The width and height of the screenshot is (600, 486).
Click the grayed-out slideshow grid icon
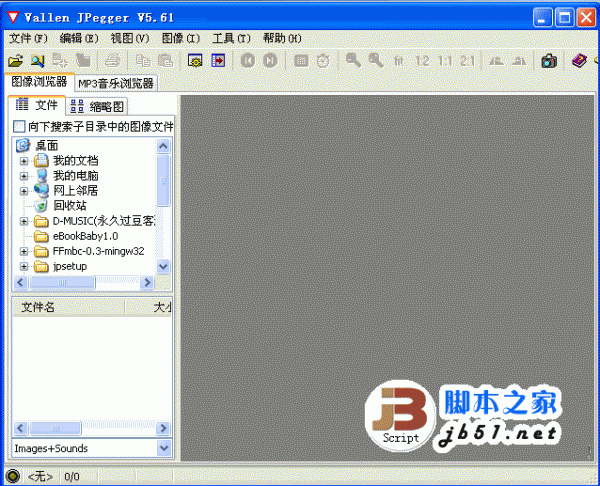tap(301, 61)
